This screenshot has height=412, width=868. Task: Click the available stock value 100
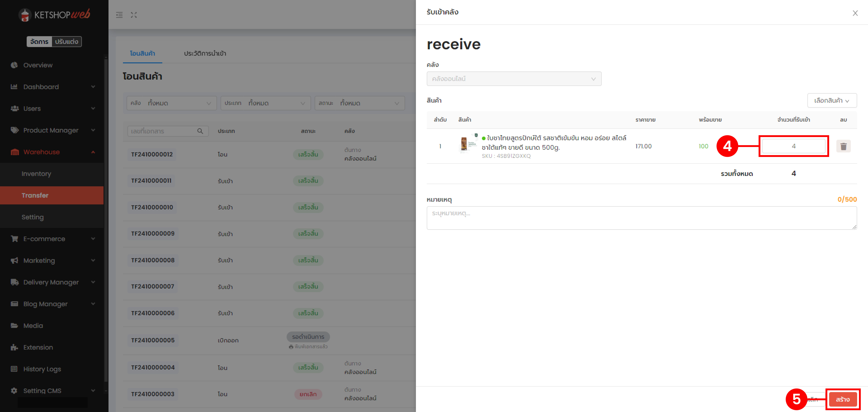click(704, 146)
